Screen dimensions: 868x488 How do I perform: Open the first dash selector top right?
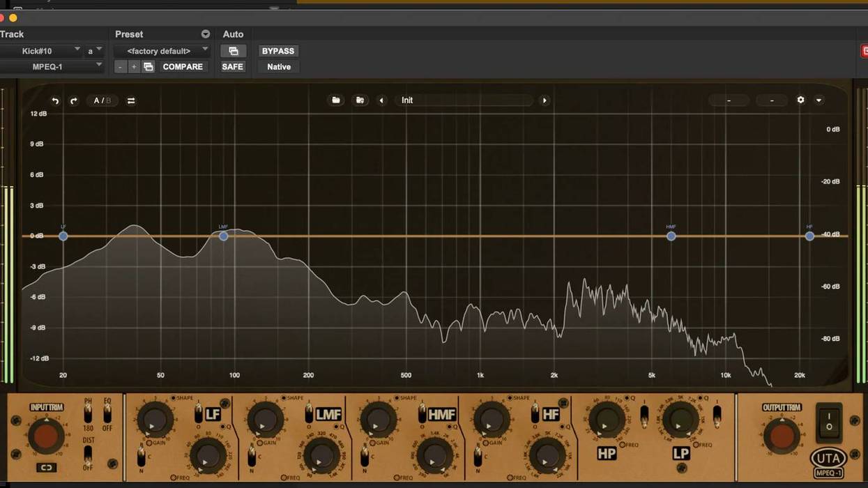729,100
